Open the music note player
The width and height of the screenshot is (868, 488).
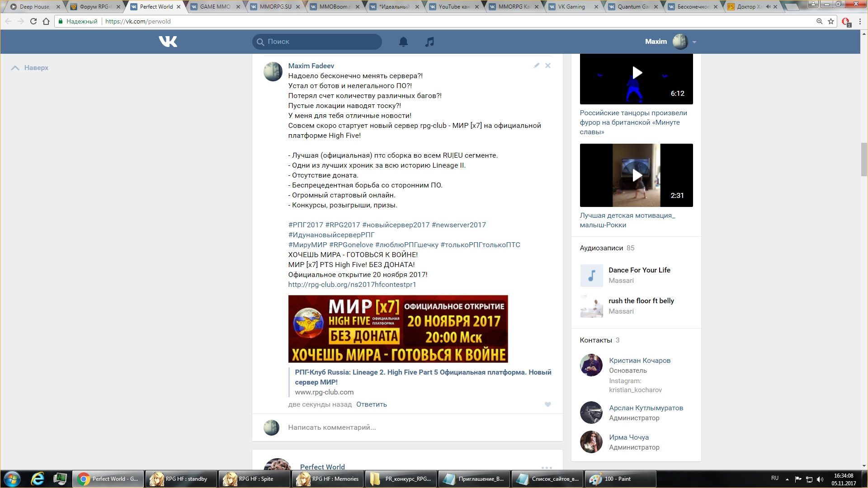(429, 42)
